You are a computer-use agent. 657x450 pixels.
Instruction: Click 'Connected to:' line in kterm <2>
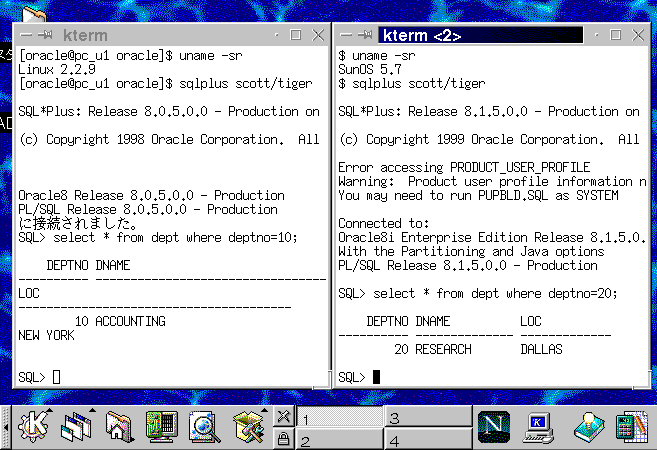point(384,223)
